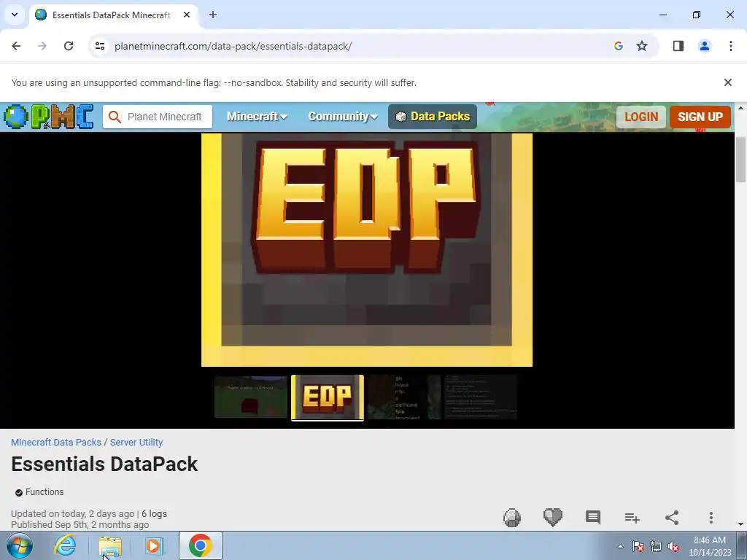Close the Essentials DataPack tab
The image size is (747, 560).
point(187,15)
